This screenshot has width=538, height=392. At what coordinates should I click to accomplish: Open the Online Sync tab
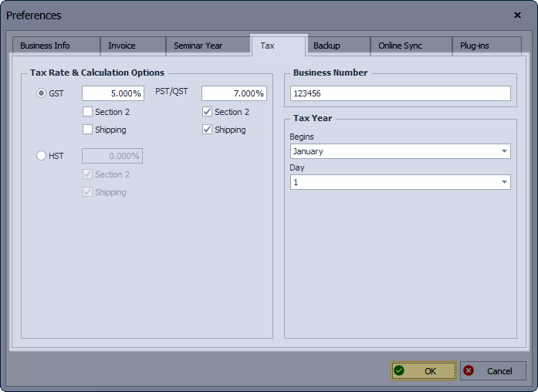pos(411,46)
